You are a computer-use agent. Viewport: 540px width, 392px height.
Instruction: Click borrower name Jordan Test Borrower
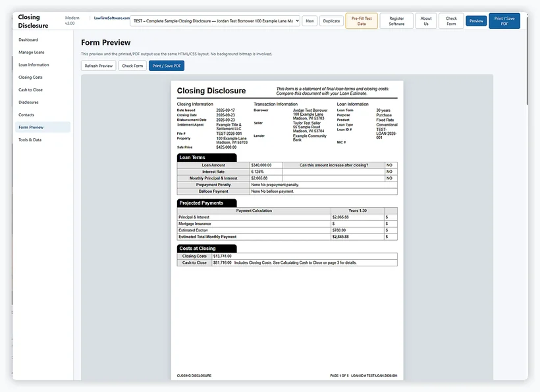310,110
